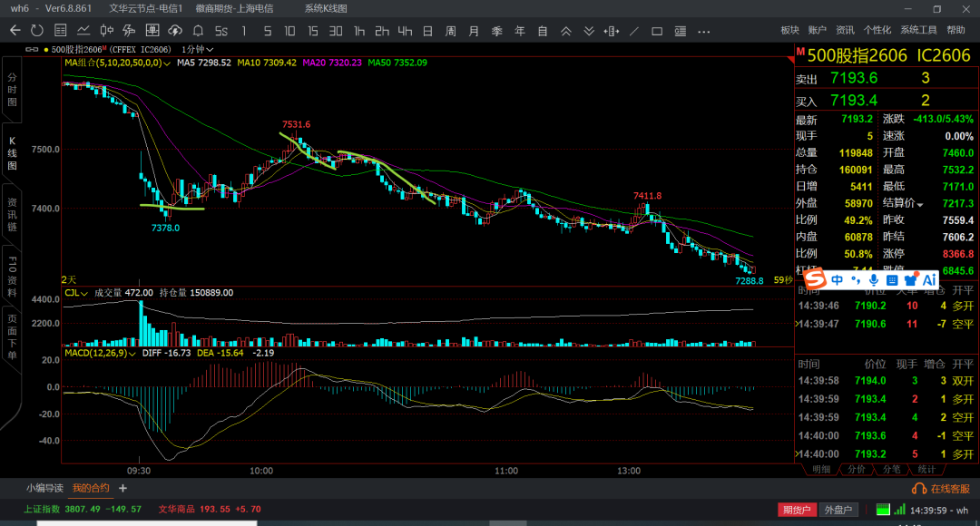The height and width of the screenshot is (526, 980).
Task: Open the 账户 menu
Action: pos(818,30)
